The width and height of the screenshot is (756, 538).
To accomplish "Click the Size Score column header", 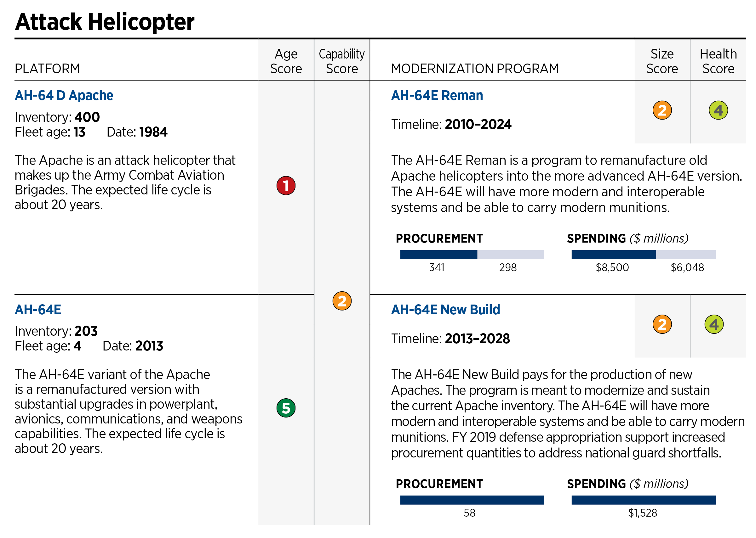I will click(662, 61).
